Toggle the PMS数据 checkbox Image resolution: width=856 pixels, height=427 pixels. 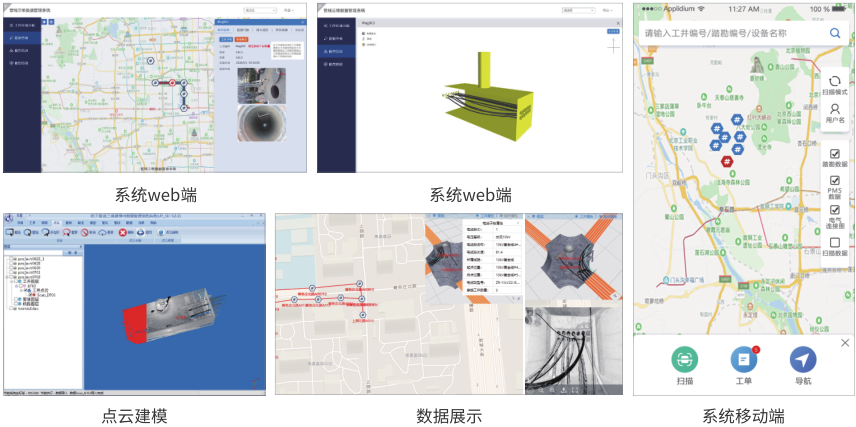835,180
